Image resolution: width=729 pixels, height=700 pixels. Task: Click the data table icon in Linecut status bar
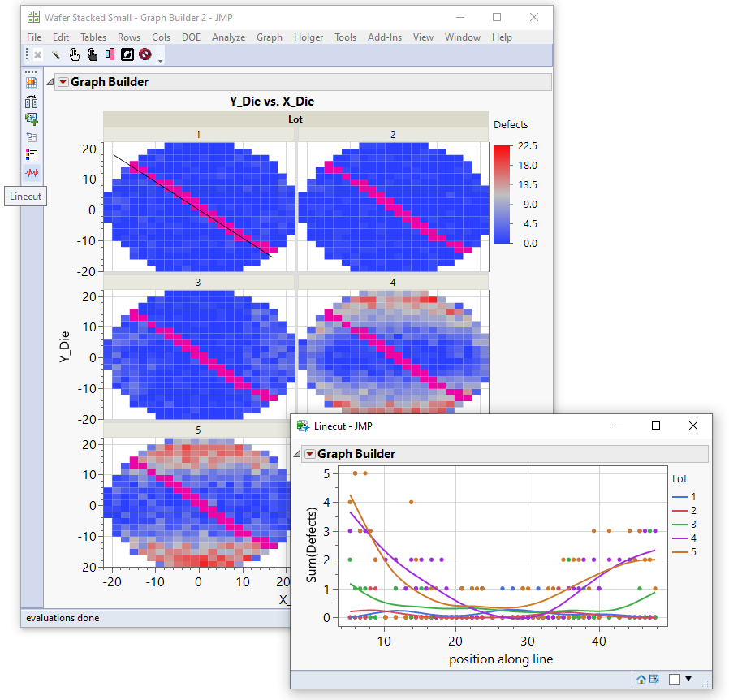[x=654, y=679]
